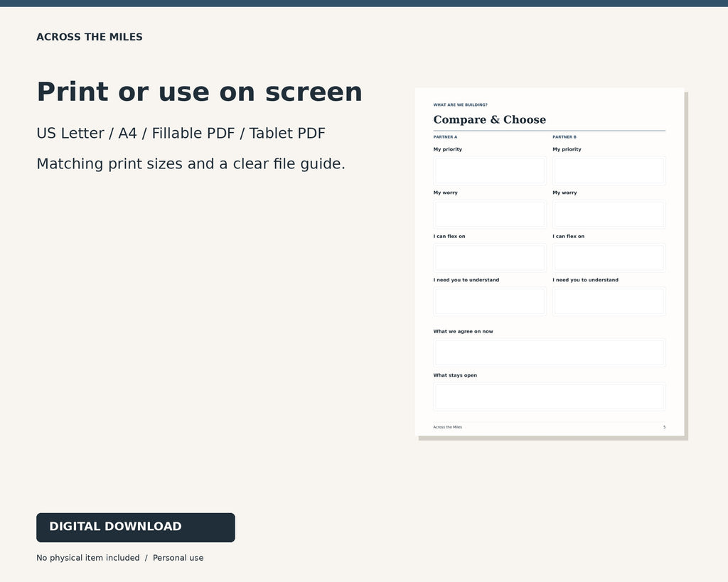Click Partner A's 'I can flex on' box
The image size is (728, 582).
tap(490, 258)
